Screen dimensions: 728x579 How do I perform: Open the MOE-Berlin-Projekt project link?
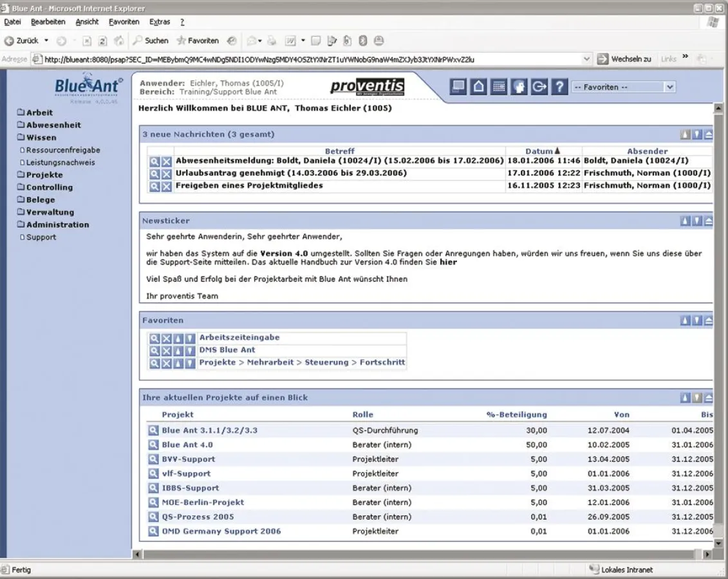[x=203, y=502]
